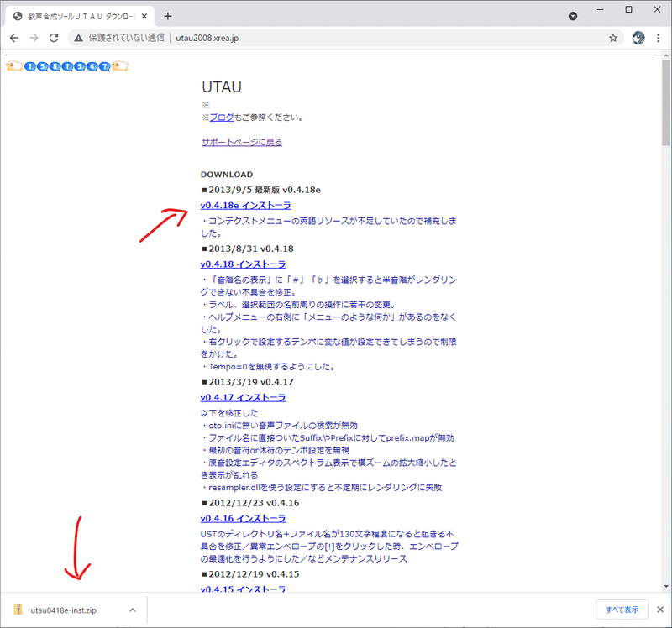Click the visitor counter graphic
Viewport: 672px width, 628px height.
coord(67,66)
